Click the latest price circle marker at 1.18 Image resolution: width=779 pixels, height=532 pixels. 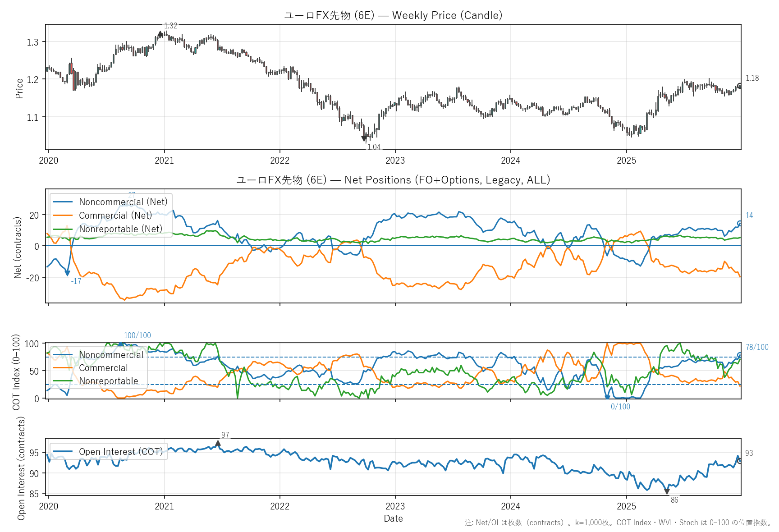click(x=739, y=86)
